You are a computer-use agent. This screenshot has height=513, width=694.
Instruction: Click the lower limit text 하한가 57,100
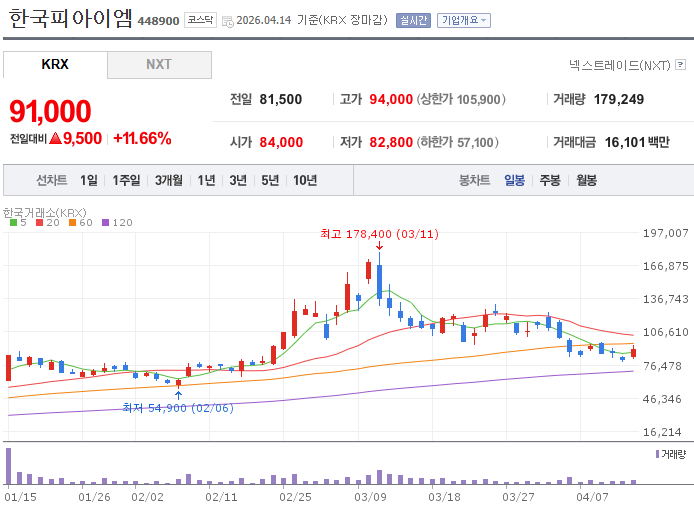pyautogui.click(x=457, y=142)
